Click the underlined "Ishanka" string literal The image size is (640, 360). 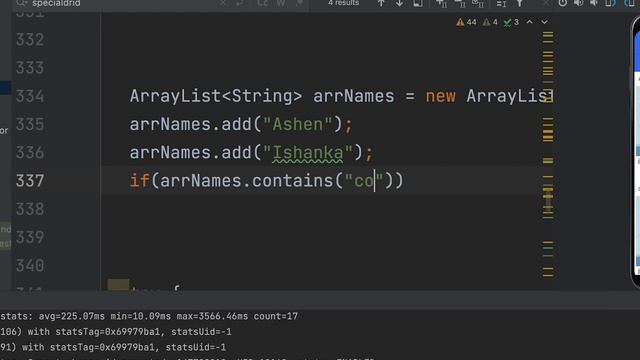(308, 153)
